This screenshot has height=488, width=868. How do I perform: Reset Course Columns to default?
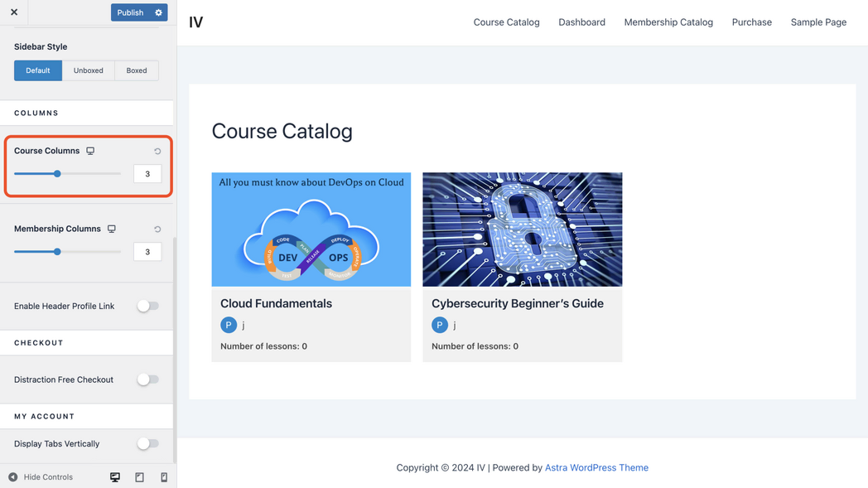tap(157, 152)
